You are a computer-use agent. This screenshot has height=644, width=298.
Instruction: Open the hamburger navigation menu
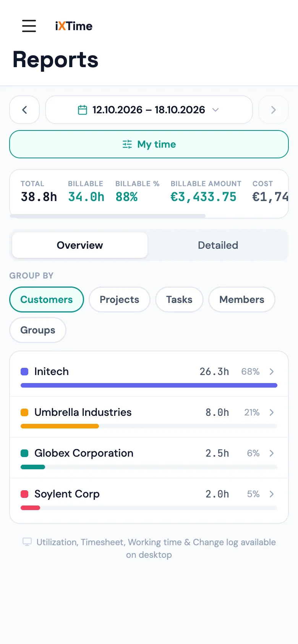[x=29, y=26]
